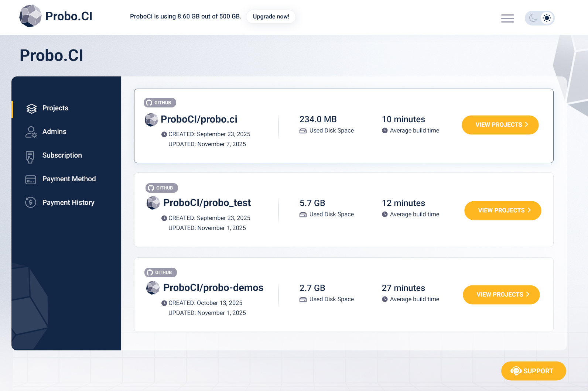The height and width of the screenshot is (391, 588).
Task: Click the Upgrade now! button
Action: pyautogui.click(x=271, y=17)
